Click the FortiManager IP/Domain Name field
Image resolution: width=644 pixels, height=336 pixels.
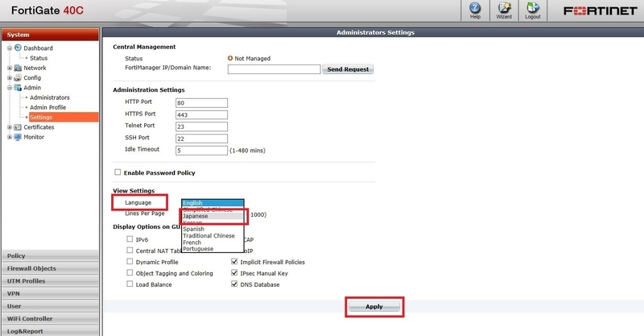(274, 69)
